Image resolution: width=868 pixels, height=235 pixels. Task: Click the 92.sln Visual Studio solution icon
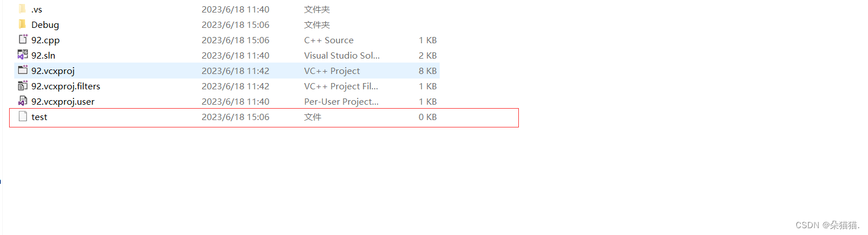(23, 55)
